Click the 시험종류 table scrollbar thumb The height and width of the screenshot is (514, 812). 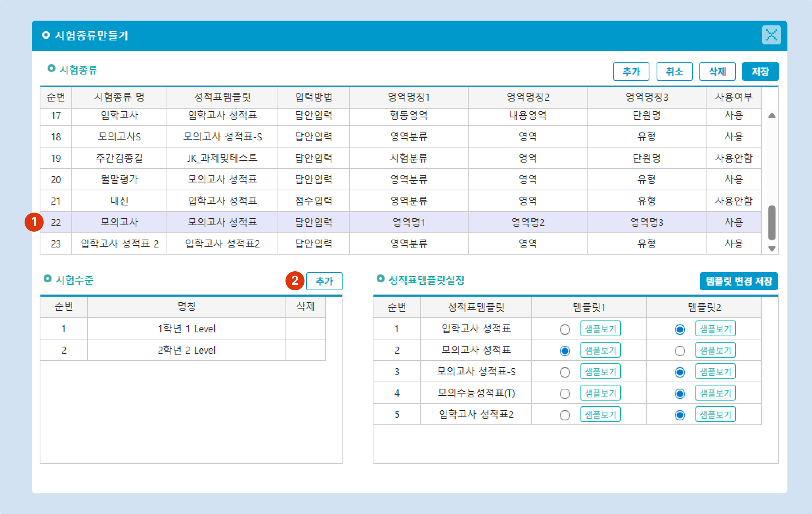coord(772,222)
